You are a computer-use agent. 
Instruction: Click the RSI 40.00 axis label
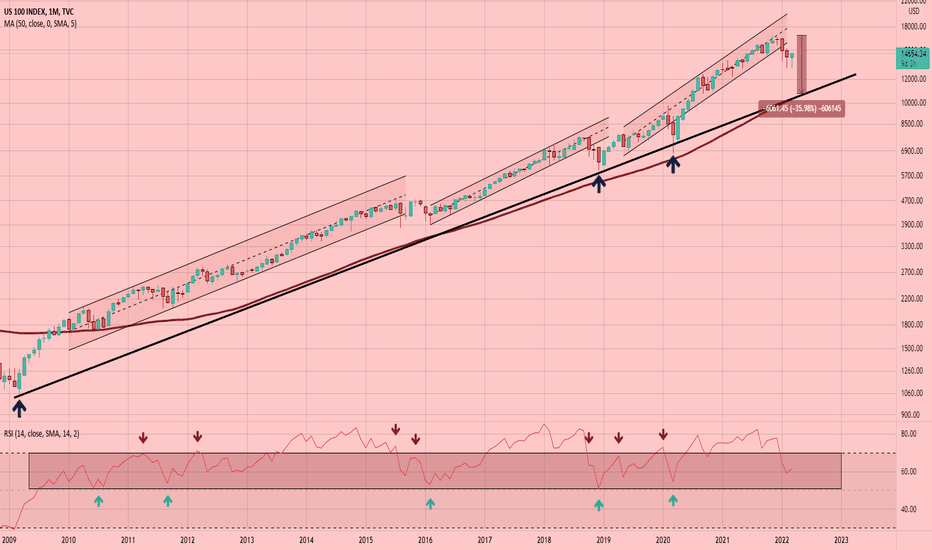click(909, 509)
